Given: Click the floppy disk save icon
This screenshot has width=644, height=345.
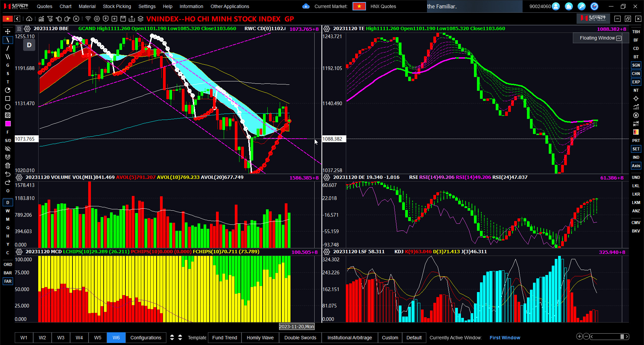Looking at the screenshot, I should [x=123, y=19].
